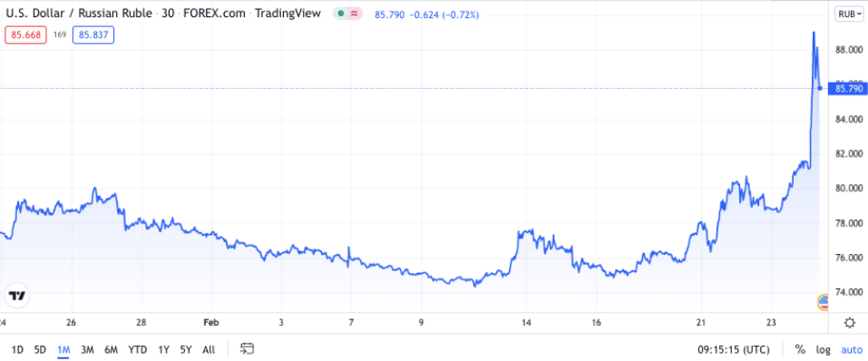The width and height of the screenshot is (868, 361).
Task: Select the 1M time range
Action: coord(63,349)
